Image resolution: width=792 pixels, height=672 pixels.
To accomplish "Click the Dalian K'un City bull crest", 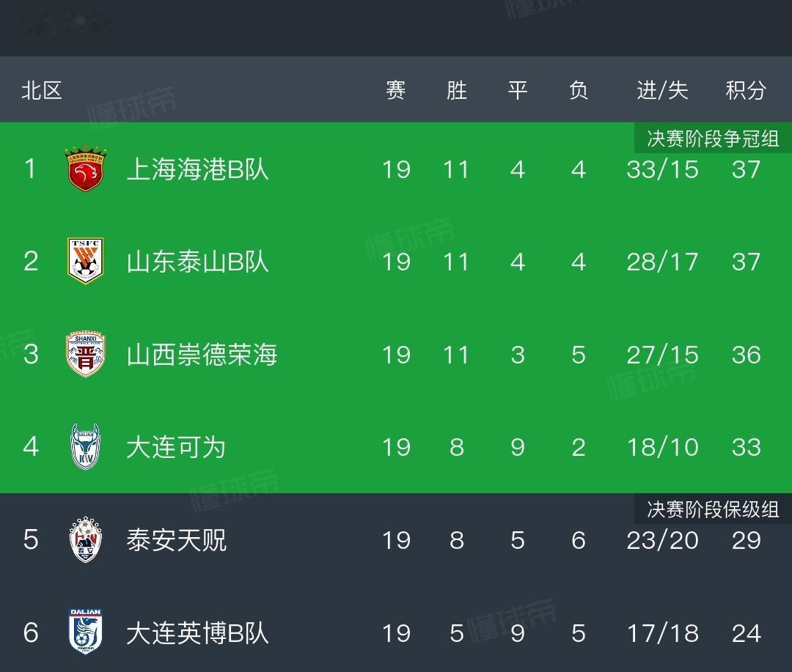I will [x=85, y=446].
